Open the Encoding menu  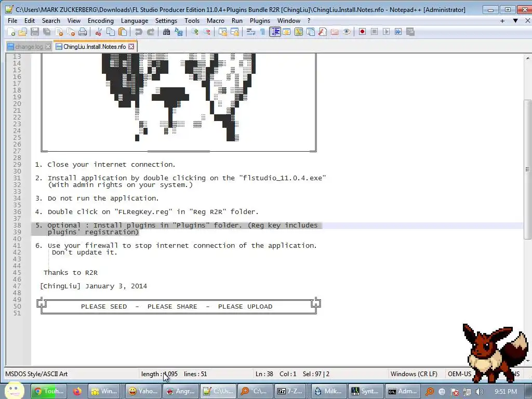tap(101, 21)
